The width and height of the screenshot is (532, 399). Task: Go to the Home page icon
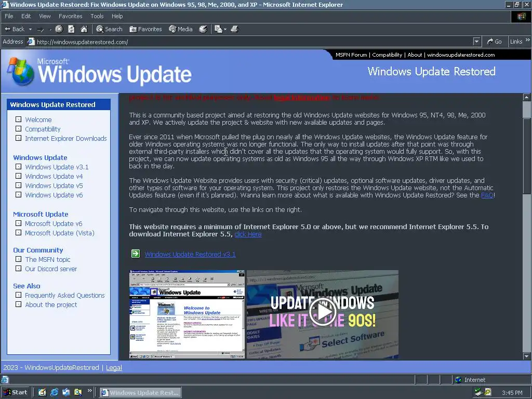coord(84,29)
